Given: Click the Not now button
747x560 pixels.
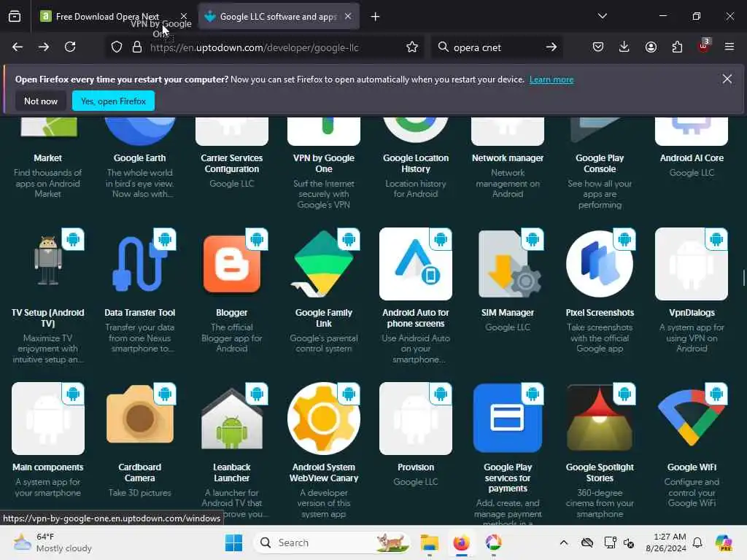Looking at the screenshot, I should click(41, 101).
